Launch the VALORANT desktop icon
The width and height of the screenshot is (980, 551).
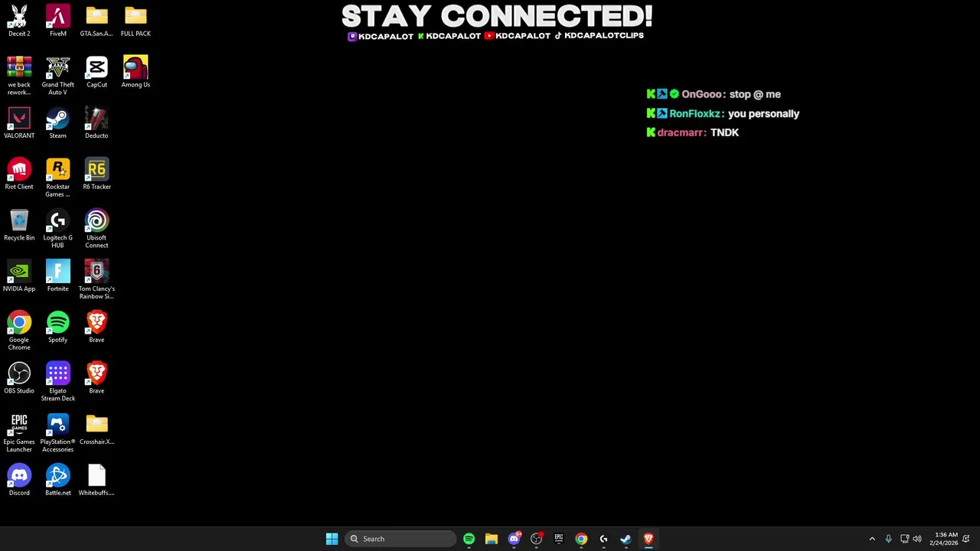click(19, 123)
